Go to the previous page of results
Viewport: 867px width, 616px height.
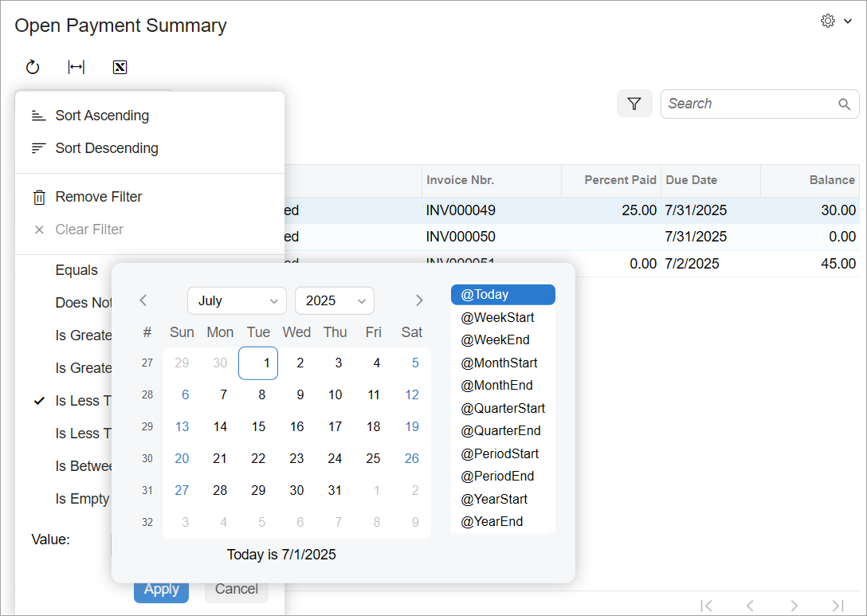point(750,606)
